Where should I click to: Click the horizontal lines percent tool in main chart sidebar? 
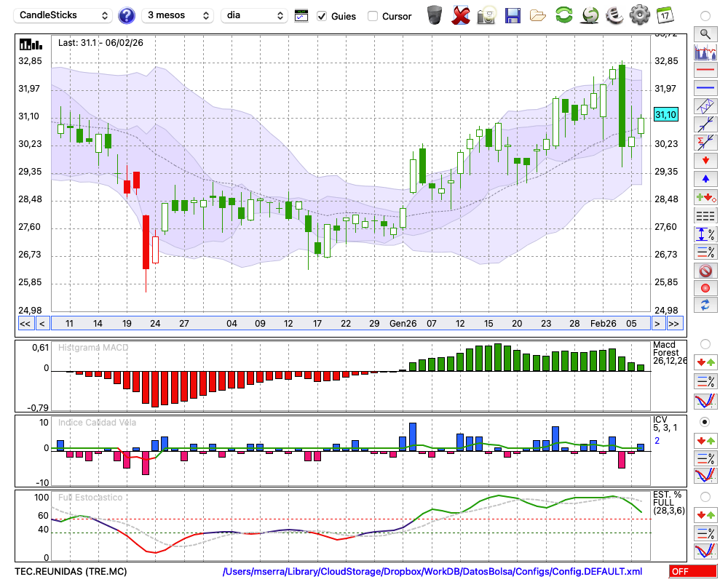point(705,252)
